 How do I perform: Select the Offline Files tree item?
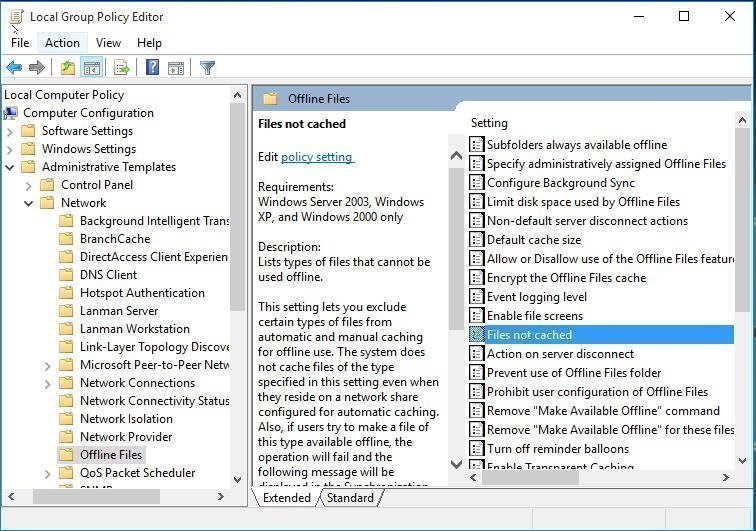[x=111, y=455]
